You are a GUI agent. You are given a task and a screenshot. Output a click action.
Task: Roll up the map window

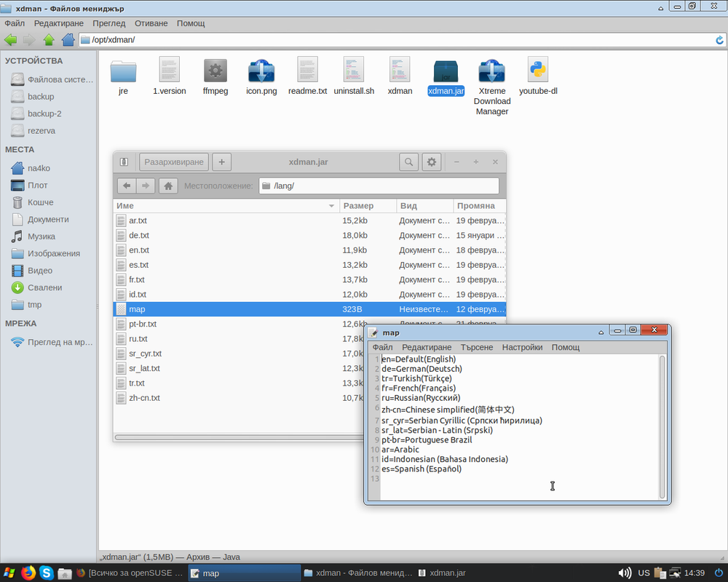tap(601, 332)
